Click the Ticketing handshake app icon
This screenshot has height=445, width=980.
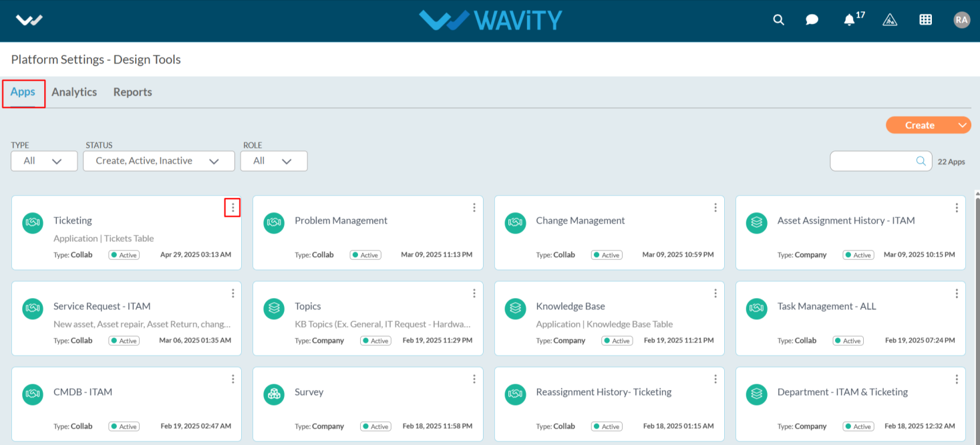(33, 223)
